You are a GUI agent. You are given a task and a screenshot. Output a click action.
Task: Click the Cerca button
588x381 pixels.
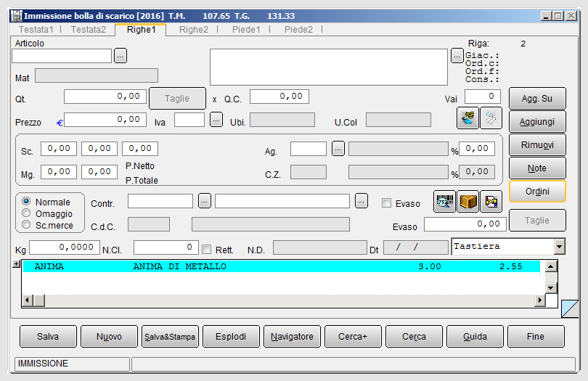pyautogui.click(x=414, y=337)
